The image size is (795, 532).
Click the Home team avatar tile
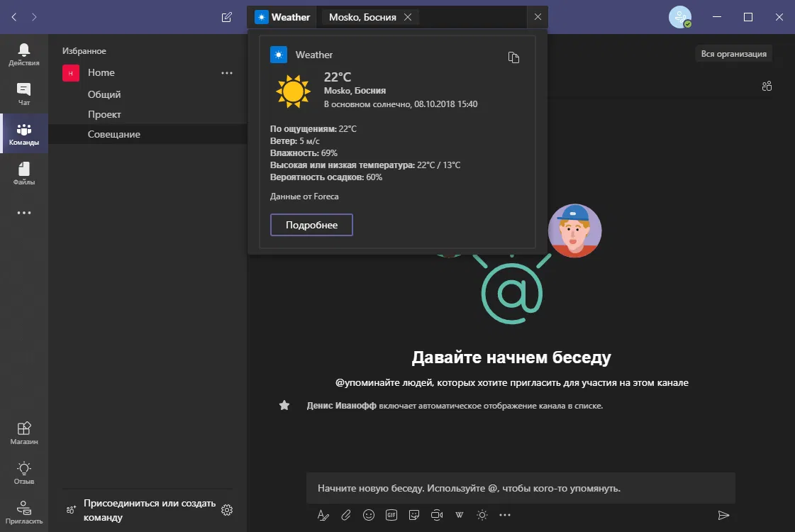click(x=70, y=73)
